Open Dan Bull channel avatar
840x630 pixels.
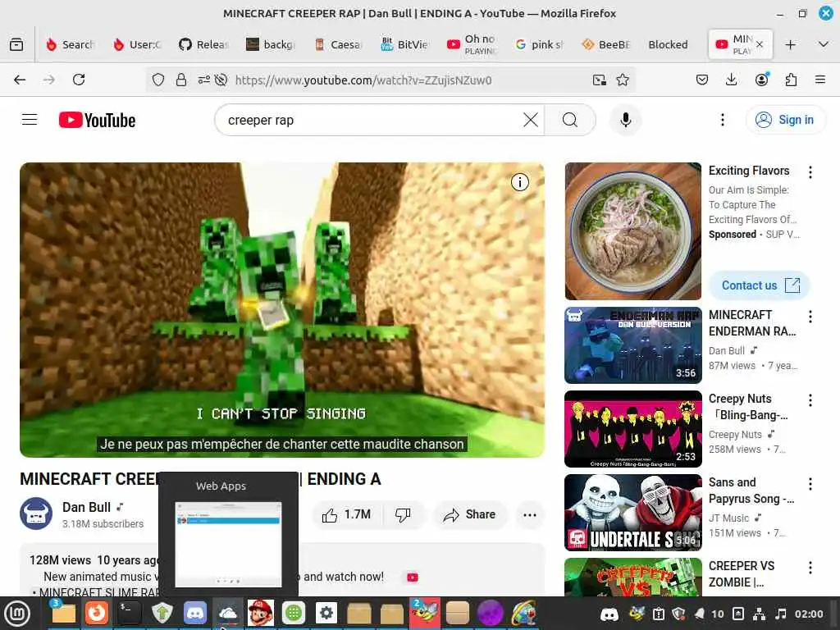pos(36,514)
